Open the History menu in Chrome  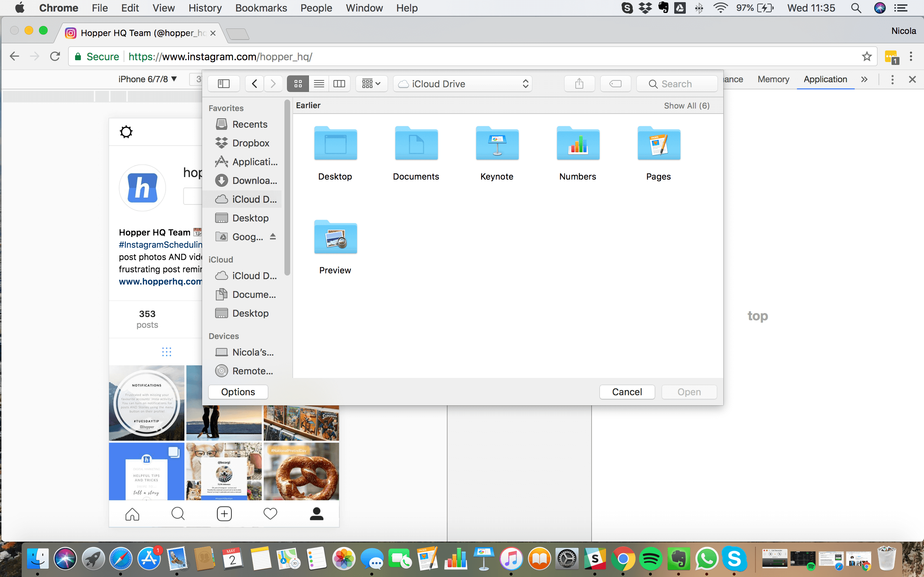(205, 8)
